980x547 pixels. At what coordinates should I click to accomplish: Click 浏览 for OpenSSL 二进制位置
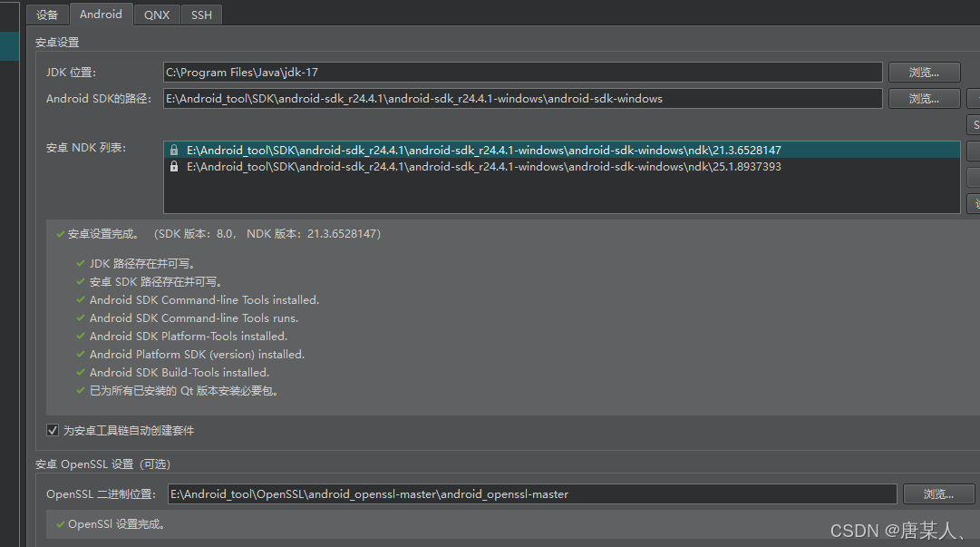pos(938,493)
